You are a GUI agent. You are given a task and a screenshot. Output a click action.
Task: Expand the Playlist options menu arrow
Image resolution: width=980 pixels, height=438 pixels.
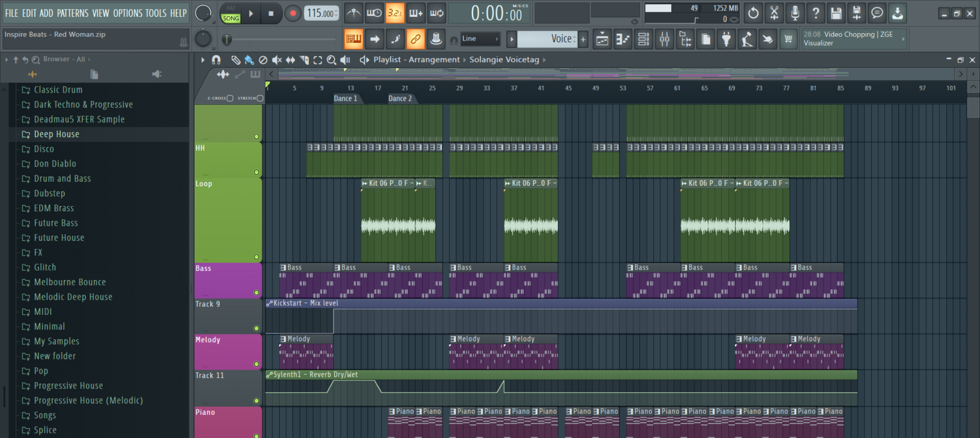(203, 60)
